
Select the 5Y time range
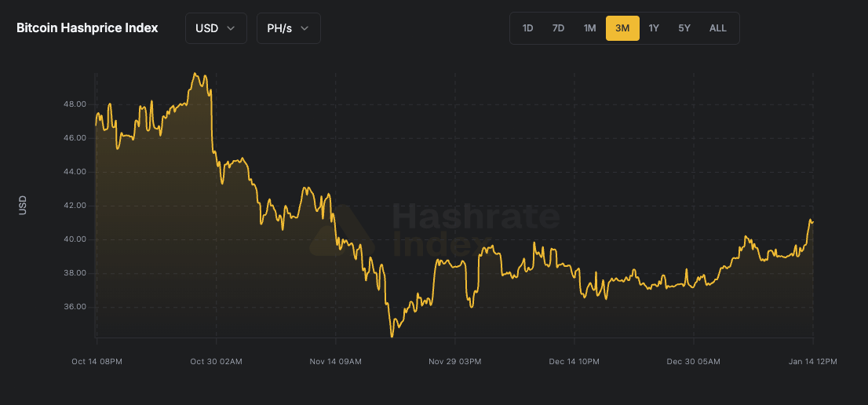(x=684, y=28)
